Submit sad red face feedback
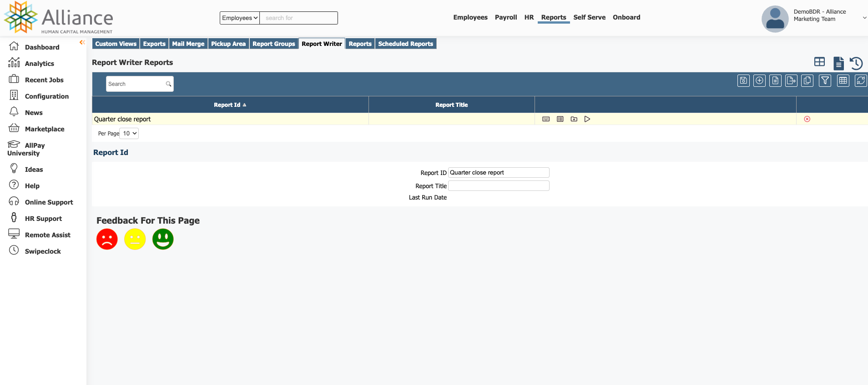The width and height of the screenshot is (868, 385). (x=107, y=239)
